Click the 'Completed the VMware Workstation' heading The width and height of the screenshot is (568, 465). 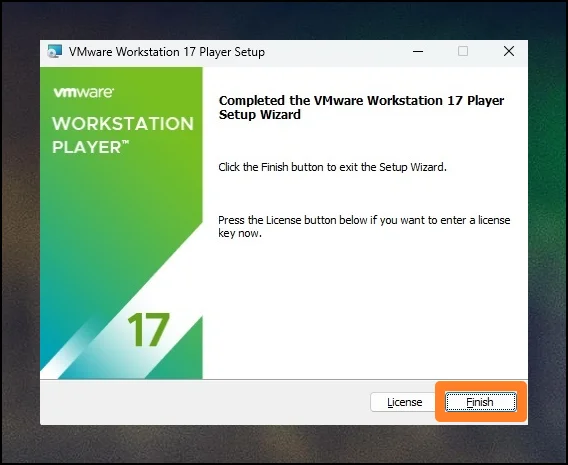tap(361, 107)
